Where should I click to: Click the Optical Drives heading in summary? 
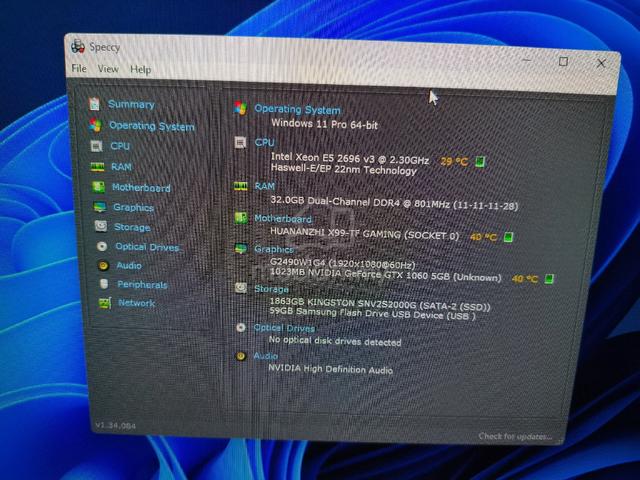(284, 328)
